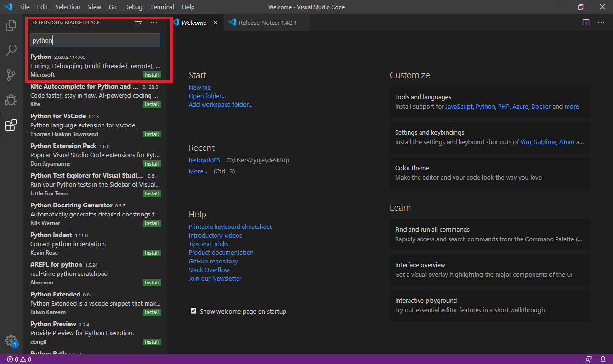Open the Explorer view in activity bar
The width and height of the screenshot is (613, 364).
(11, 25)
